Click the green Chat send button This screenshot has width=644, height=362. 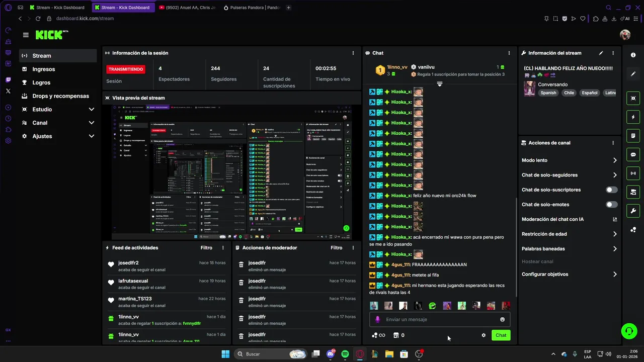501,335
